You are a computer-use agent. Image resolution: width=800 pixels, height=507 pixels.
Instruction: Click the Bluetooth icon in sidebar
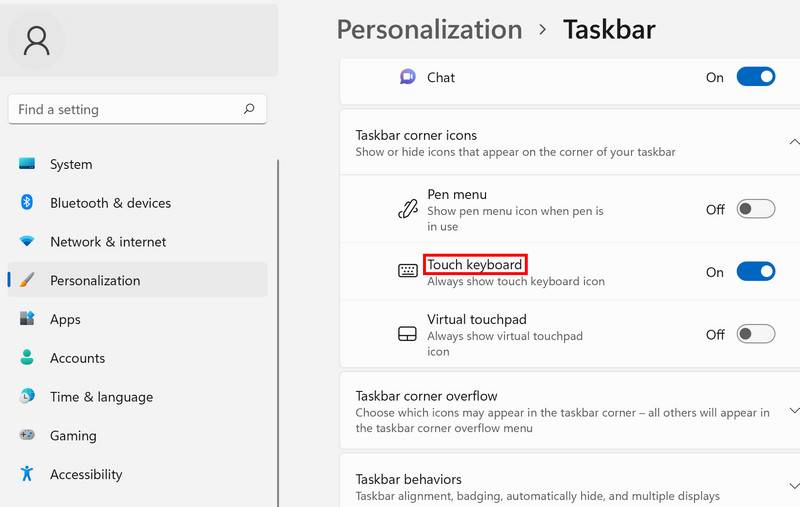click(27, 202)
